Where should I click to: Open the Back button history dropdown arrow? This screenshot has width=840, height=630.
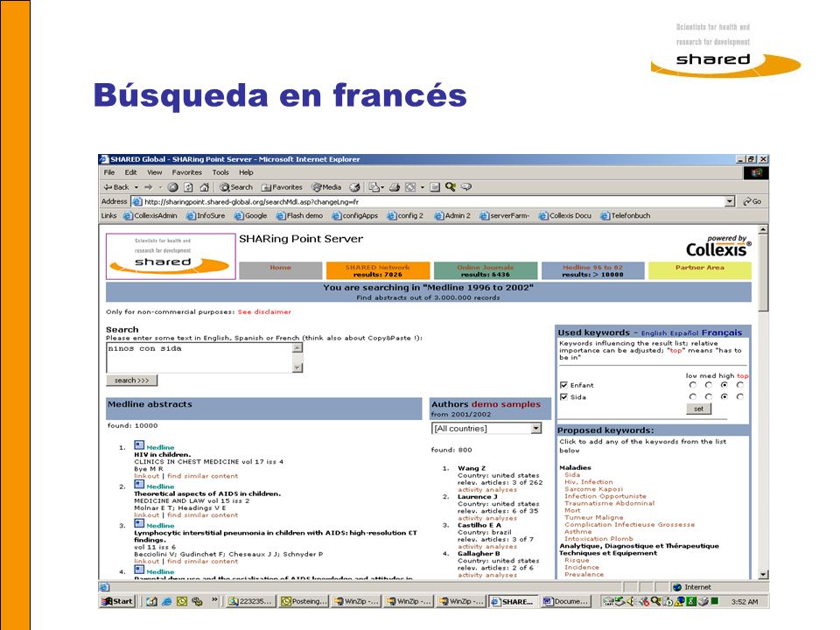click(x=136, y=187)
